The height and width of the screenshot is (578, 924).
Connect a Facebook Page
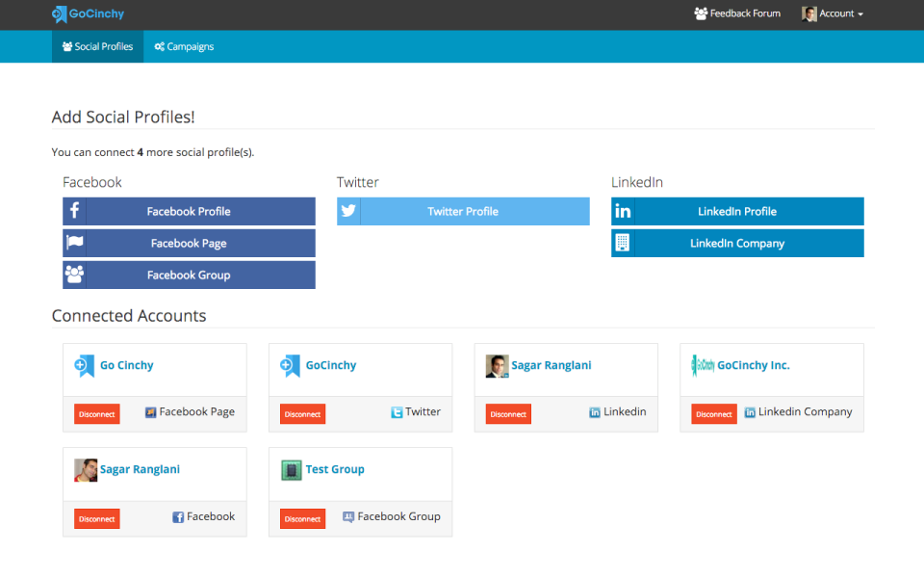[190, 243]
